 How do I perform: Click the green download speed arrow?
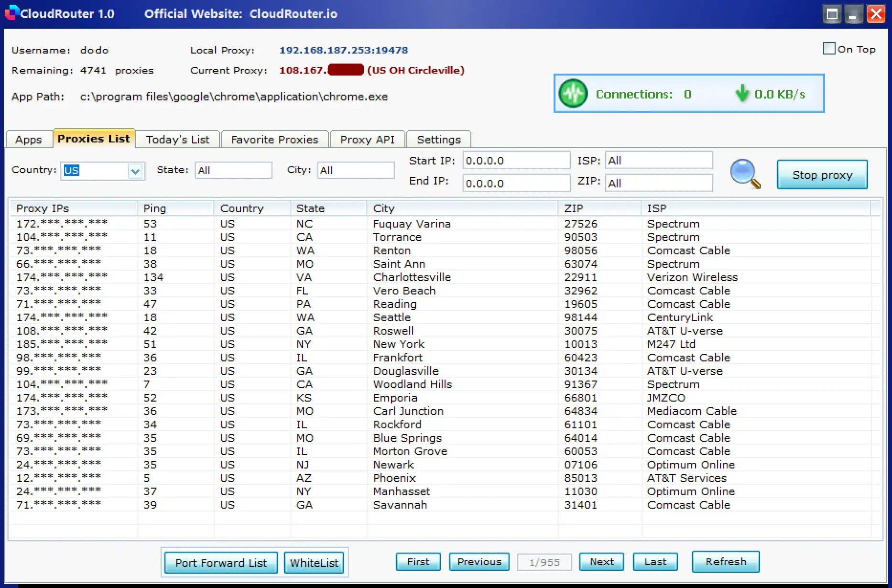pyautogui.click(x=742, y=93)
